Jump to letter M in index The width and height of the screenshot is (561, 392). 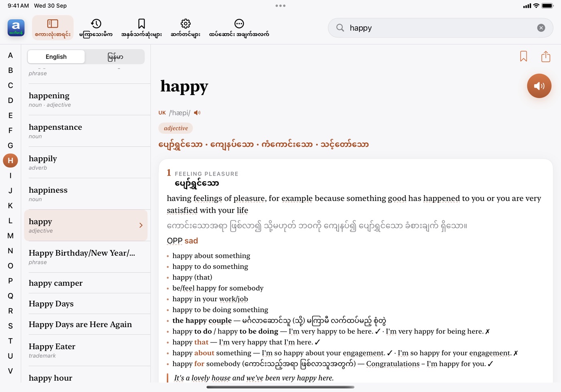click(10, 236)
